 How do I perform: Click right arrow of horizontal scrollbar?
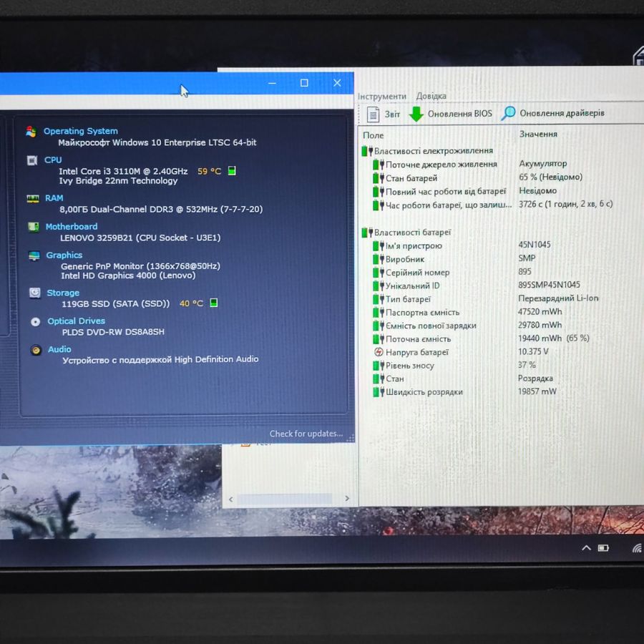coord(347,498)
